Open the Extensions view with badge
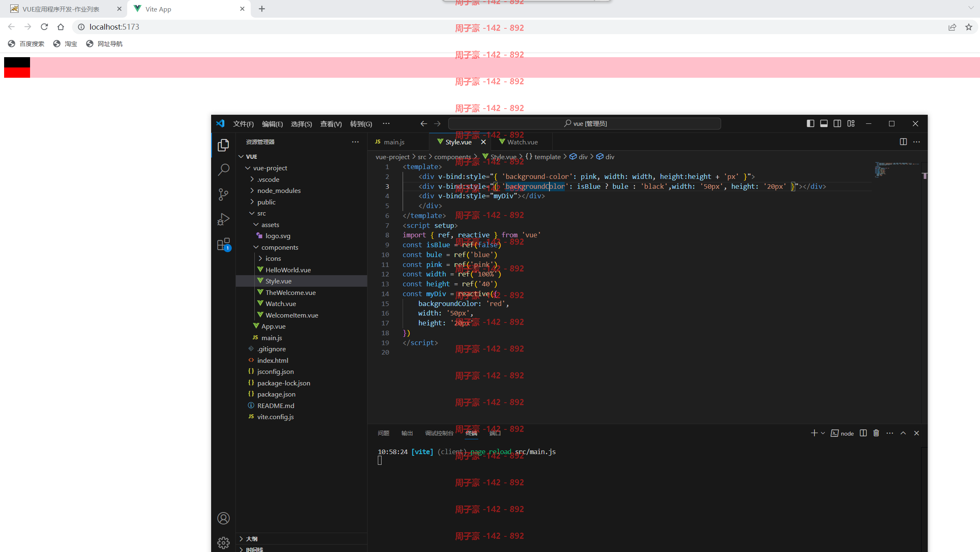 pyautogui.click(x=223, y=244)
